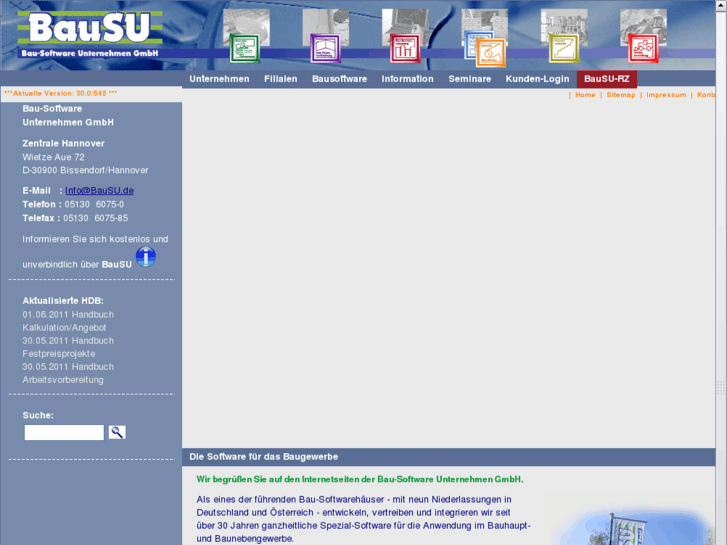Click the green module icon in header
Screen dimensions: 727x545
point(245,48)
